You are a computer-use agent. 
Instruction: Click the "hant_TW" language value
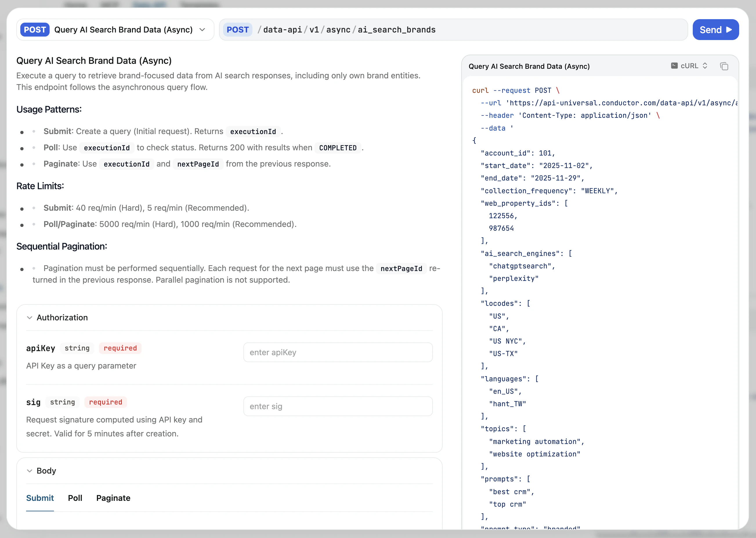point(508,404)
